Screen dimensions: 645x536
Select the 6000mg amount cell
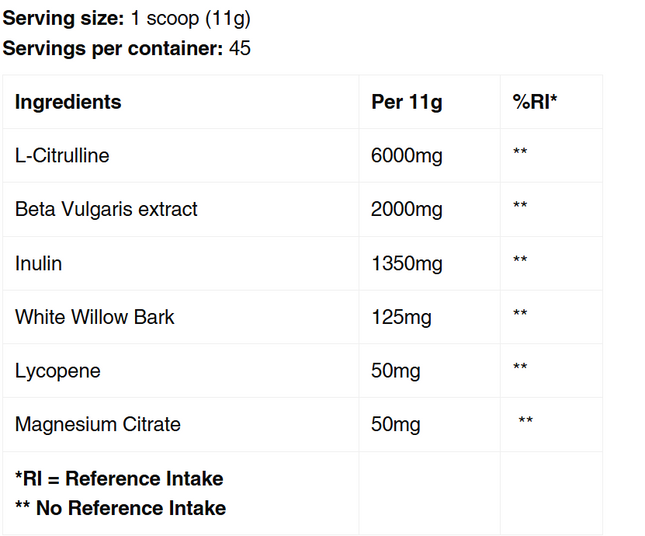[x=406, y=155]
